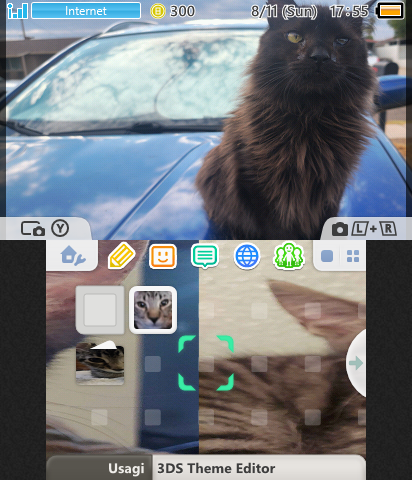The width and height of the screenshot is (412, 480).
Task: Click the battery level indicator
Action: click(x=390, y=11)
